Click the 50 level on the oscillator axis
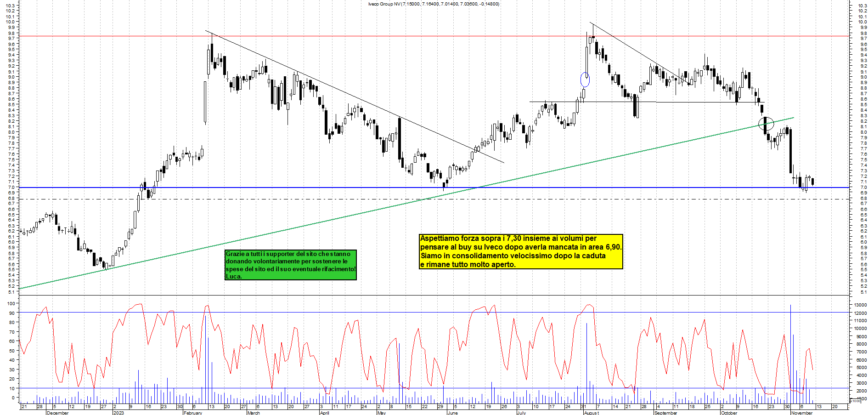The height and width of the screenshot is (415, 868). tap(12, 351)
